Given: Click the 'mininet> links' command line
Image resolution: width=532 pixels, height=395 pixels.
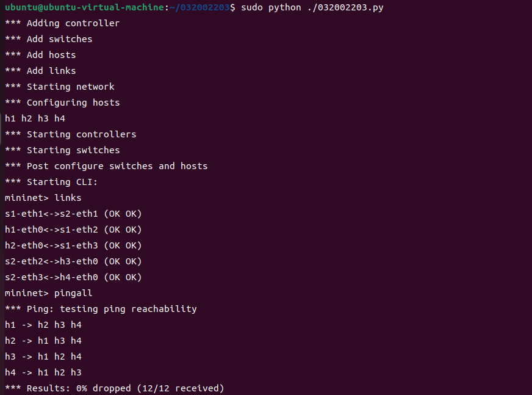Looking at the screenshot, I should click(43, 198).
